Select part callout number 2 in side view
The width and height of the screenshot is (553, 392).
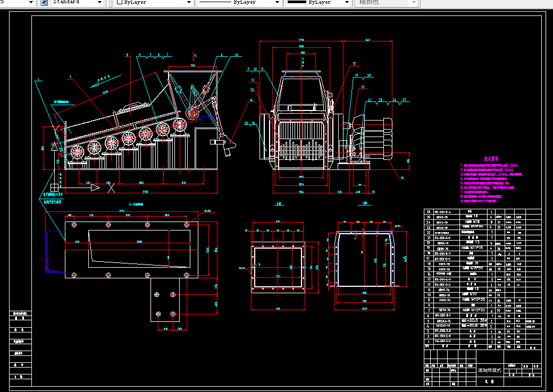click(71, 77)
